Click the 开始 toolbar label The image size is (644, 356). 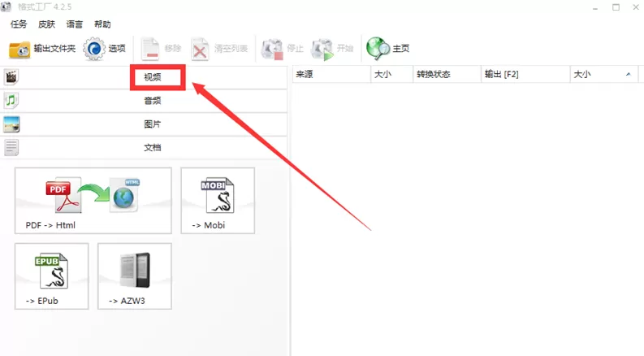(345, 49)
